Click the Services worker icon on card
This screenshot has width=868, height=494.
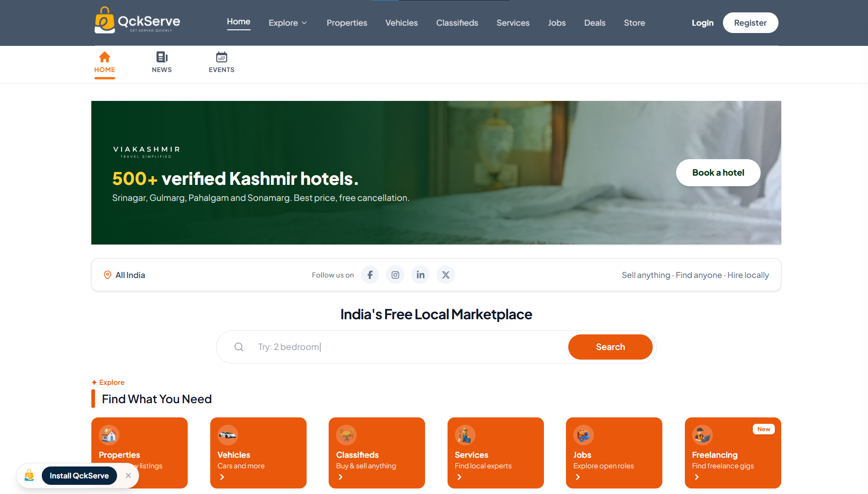[465, 435]
